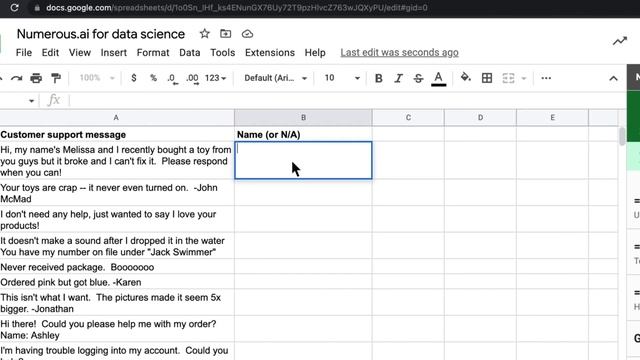Increase decimal places
This screenshot has width=640, height=360.
click(192, 78)
